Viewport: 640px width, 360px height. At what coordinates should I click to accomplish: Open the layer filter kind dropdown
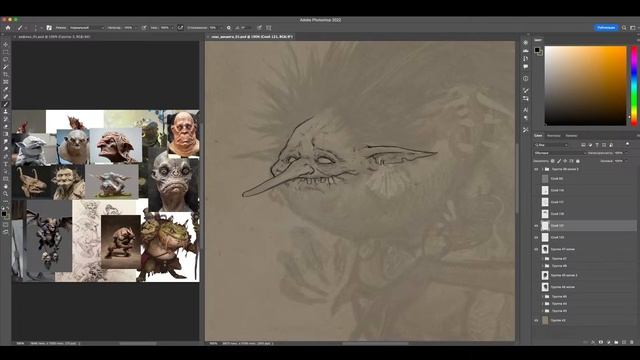point(551,145)
